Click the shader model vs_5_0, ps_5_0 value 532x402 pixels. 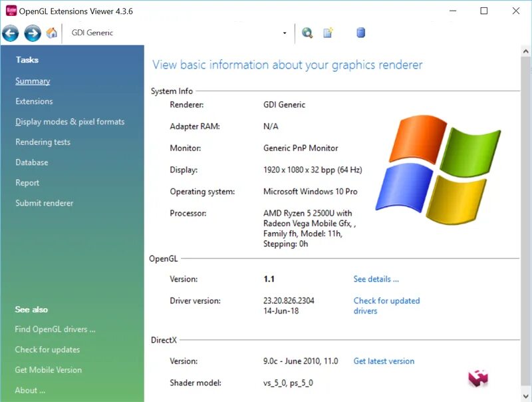coord(288,383)
